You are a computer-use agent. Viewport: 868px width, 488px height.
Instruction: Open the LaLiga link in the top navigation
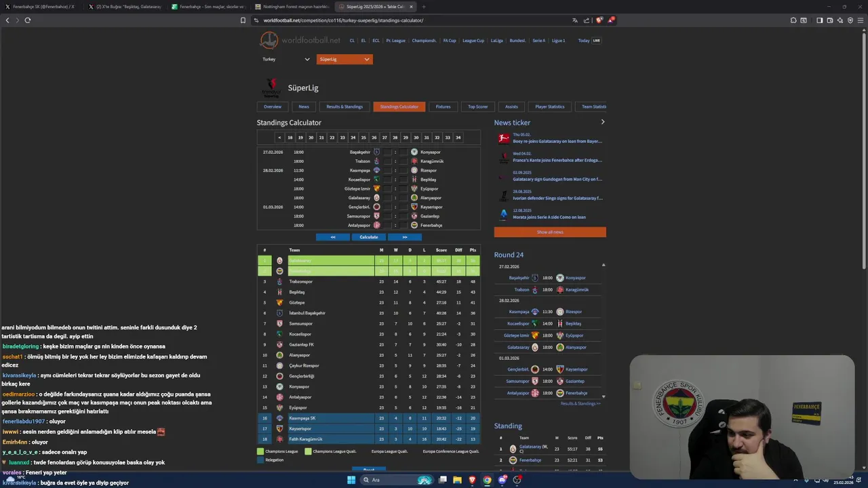[497, 41]
